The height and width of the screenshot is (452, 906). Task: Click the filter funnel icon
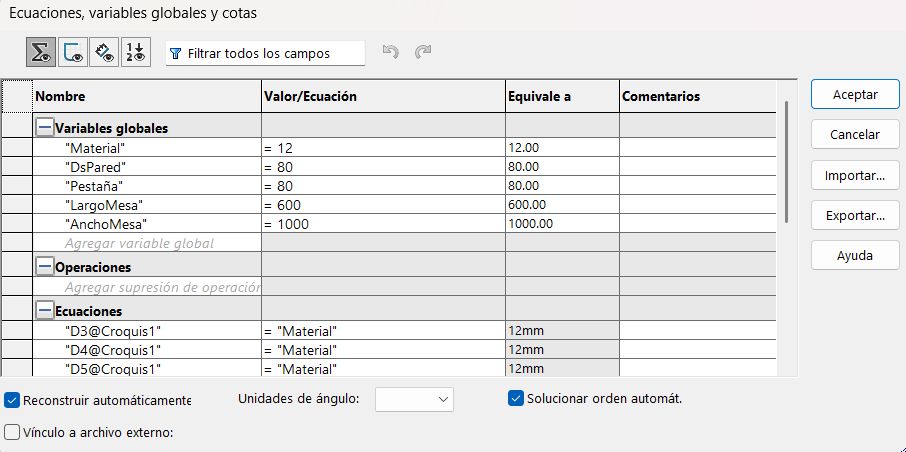(x=176, y=54)
